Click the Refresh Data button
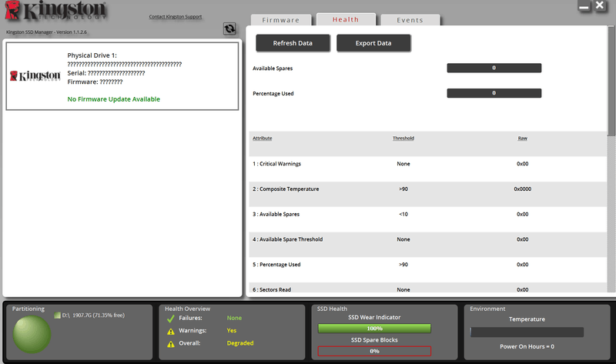The height and width of the screenshot is (364, 616). 293,43
